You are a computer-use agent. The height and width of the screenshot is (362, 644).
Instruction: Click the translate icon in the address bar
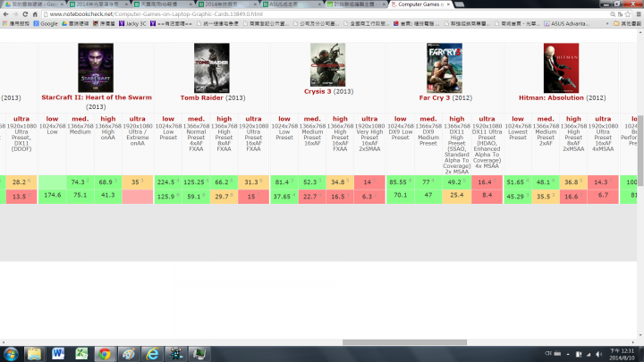point(620,14)
